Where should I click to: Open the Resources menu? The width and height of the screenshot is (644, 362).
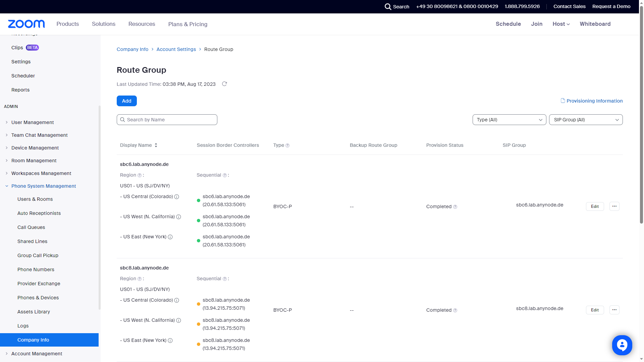pos(142,24)
